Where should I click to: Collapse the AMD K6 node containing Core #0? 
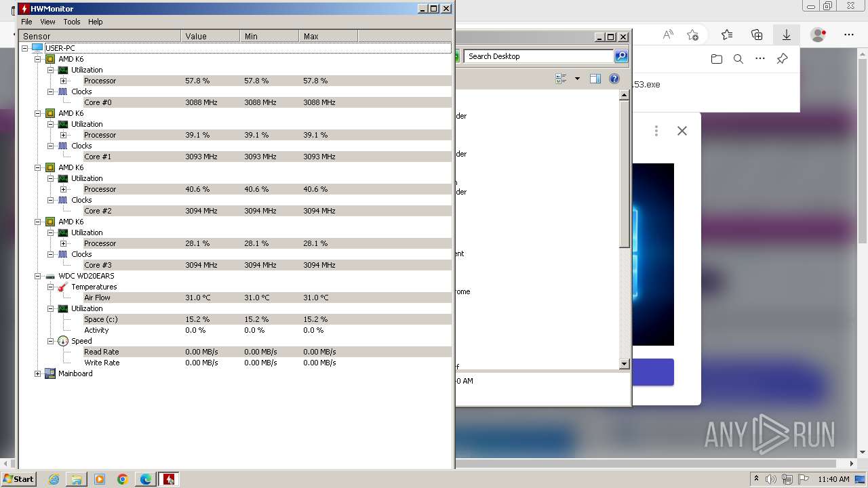click(x=38, y=59)
